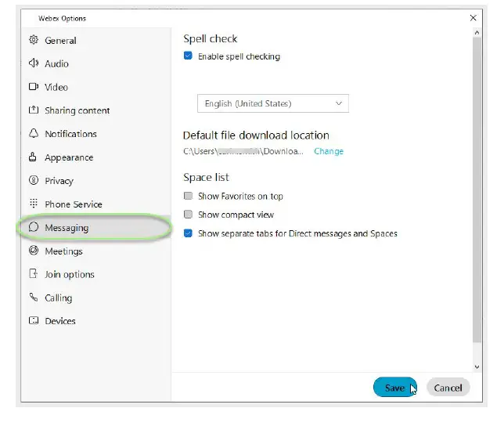Switch to the Meetings section
Screen dimensions: 504x426
63,251
